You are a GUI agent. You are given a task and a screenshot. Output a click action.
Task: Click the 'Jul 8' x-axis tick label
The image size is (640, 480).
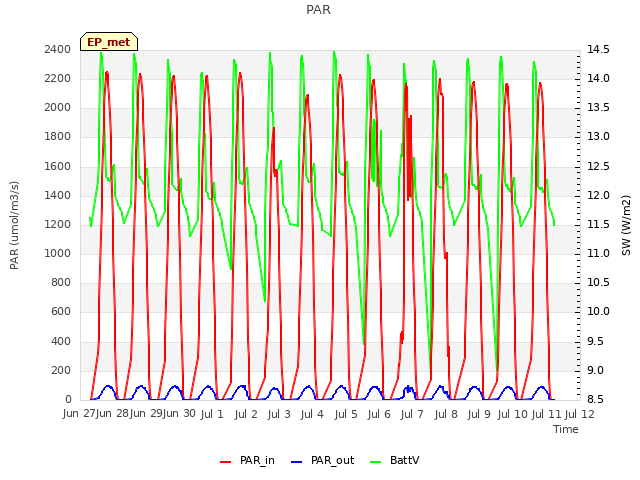tap(446, 414)
